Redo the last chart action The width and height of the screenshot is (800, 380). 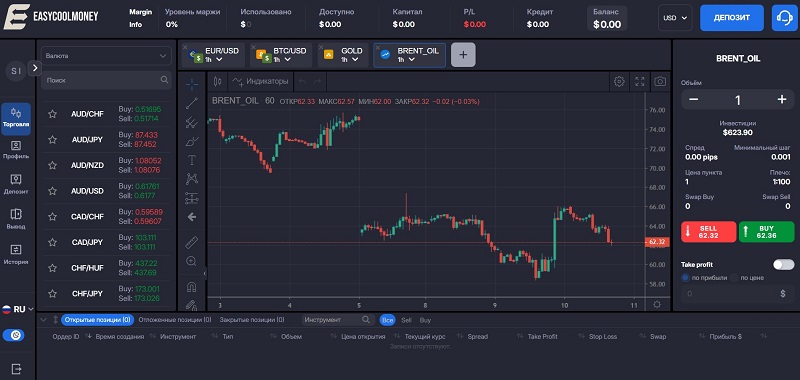(317, 81)
